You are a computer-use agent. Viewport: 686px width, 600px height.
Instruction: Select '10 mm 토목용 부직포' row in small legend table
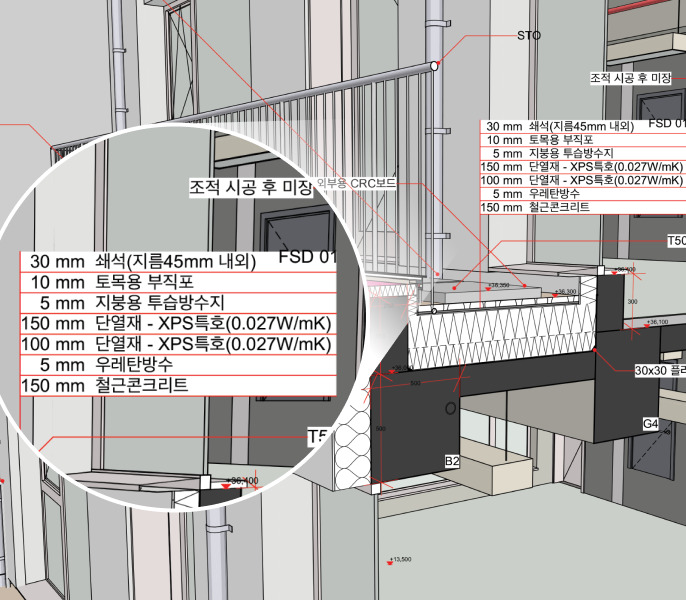click(583, 140)
